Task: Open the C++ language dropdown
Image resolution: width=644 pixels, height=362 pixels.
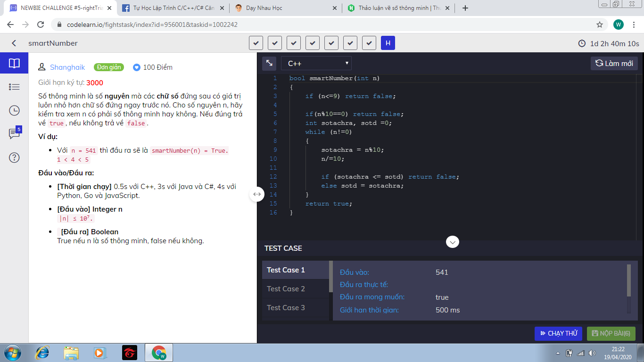Action: pyautogui.click(x=316, y=63)
